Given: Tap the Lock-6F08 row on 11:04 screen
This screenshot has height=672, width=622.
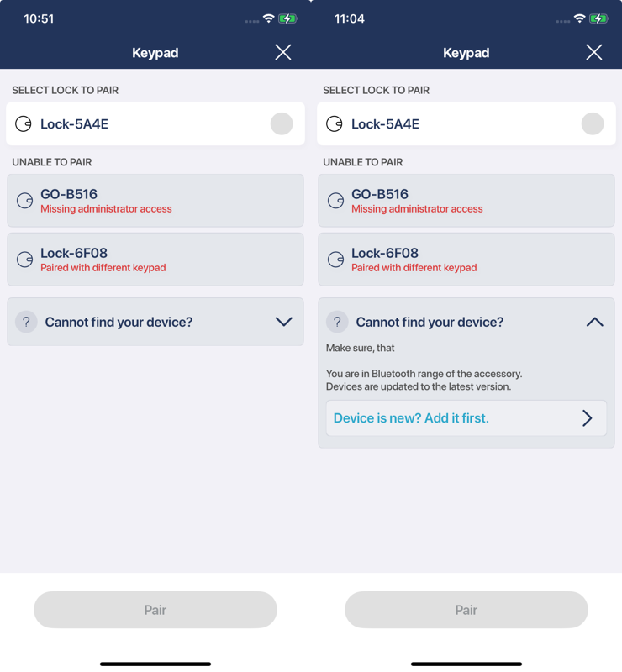Looking at the screenshot, I should click(466, 260).
